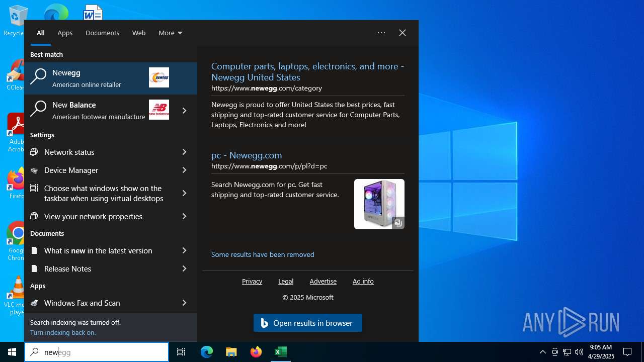The height and width of the screenshot is (362, 644).
Task: Click the network tray icon
Action: [567, 352]
